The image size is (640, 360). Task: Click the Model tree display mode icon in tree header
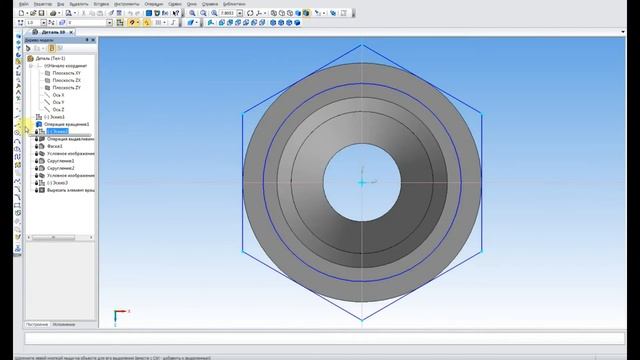point(52,49)
